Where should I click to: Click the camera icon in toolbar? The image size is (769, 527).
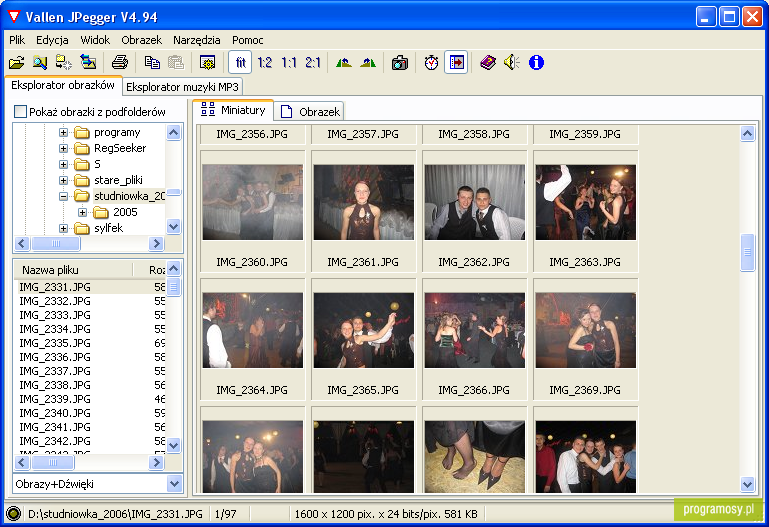coord(400,63)
